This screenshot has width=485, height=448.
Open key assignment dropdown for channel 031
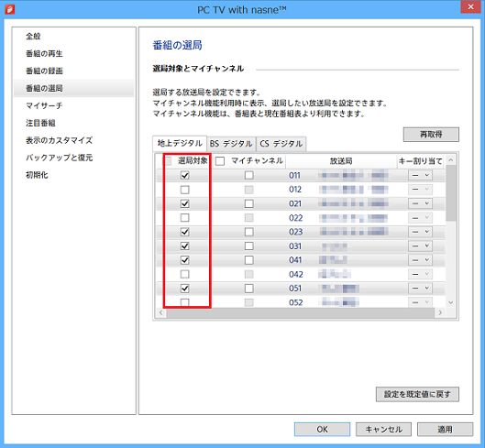(x=420, y=246)
